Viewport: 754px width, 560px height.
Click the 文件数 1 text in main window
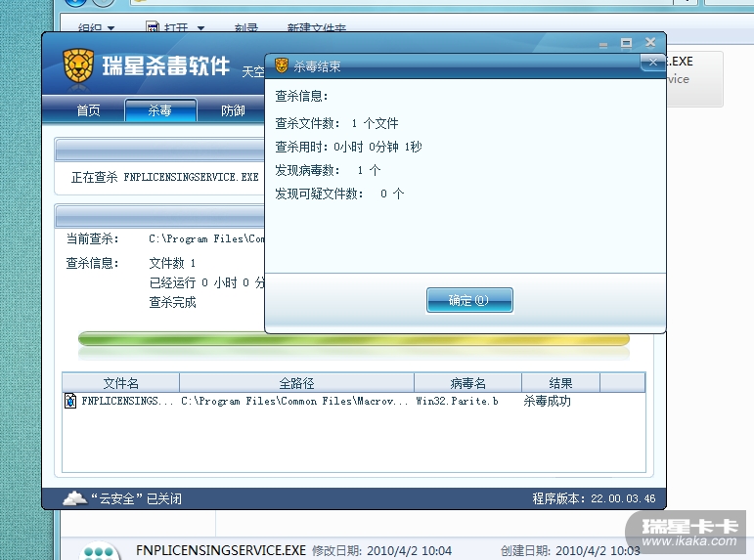[x=173, y=263]
